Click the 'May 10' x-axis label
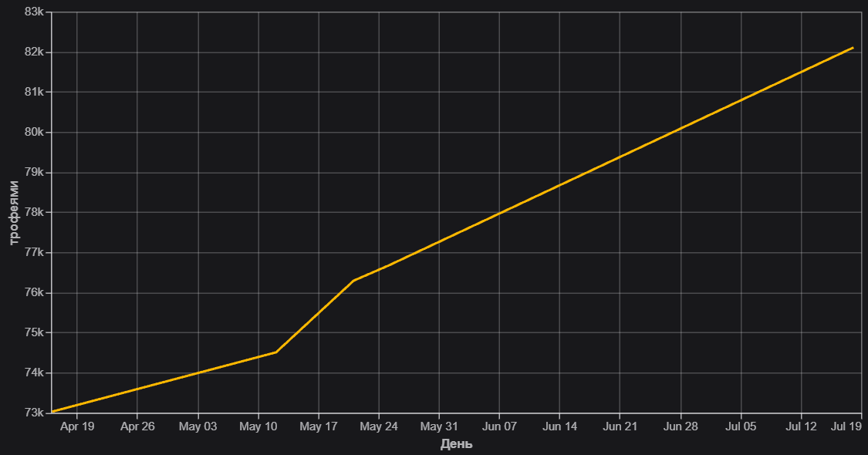Screen dimensions: 868x455 [258, 426]
